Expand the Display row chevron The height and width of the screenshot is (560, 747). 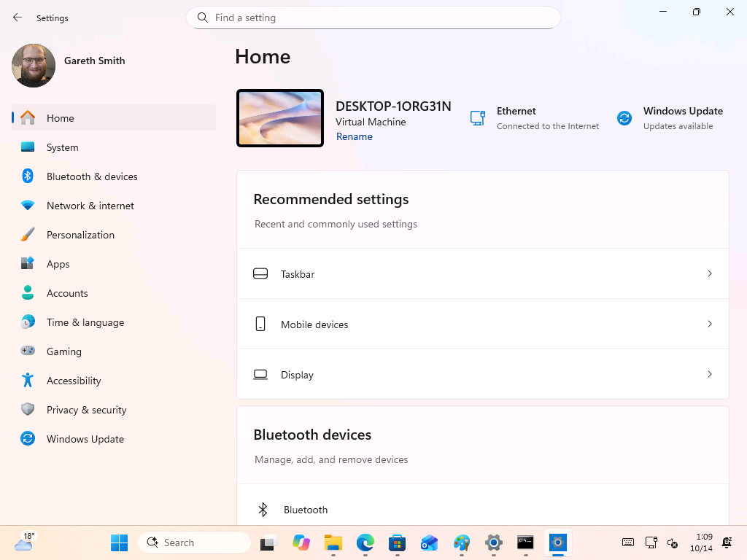click(710, 374)
